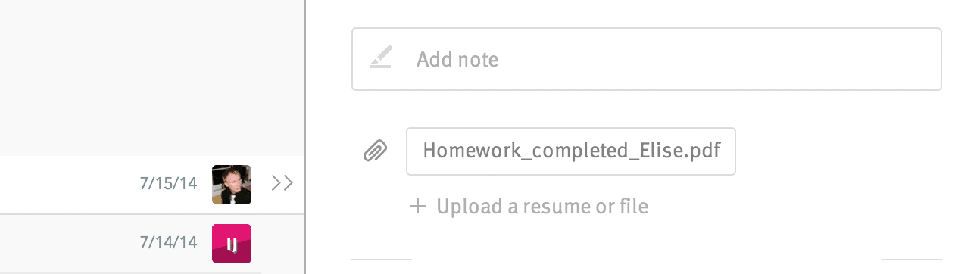Click the pencil icon in the note box
Screen dimensions: 980x274
click(x=381, y=58)
